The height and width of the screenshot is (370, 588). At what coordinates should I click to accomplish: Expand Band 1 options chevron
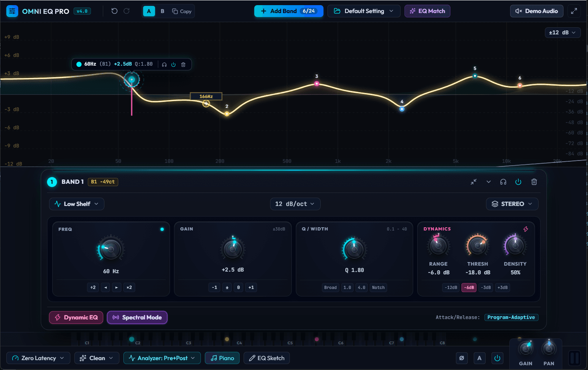(489, 182)
